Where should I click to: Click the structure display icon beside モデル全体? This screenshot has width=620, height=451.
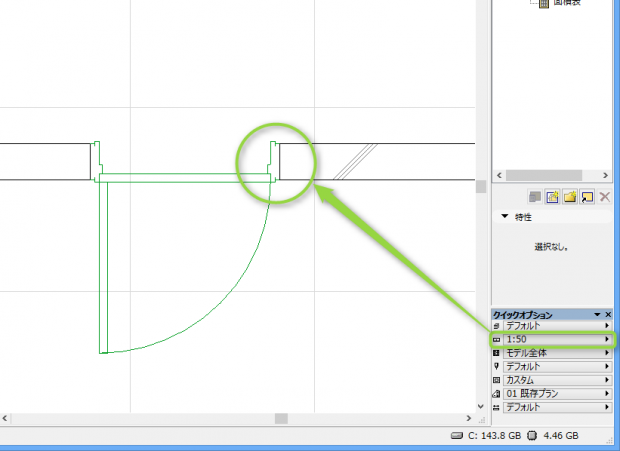pyautogui.click(x=497, y=353)
